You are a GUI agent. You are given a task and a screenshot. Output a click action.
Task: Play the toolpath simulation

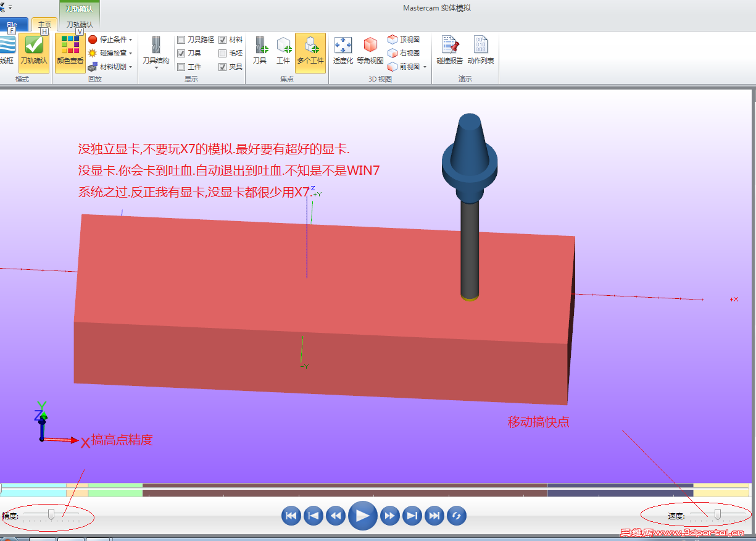tap(363, 516)
